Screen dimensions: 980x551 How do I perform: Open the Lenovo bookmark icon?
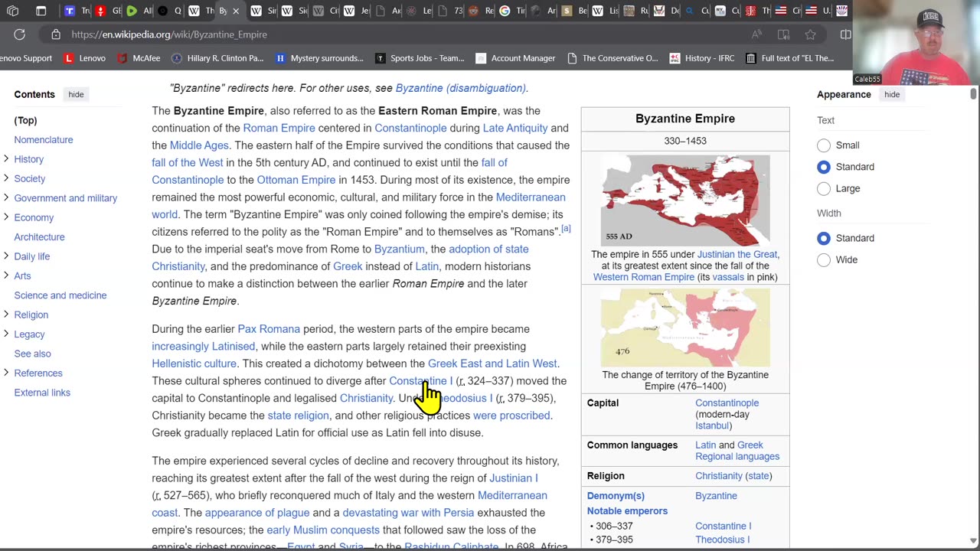pyautogui.click(x=69, y=58)
